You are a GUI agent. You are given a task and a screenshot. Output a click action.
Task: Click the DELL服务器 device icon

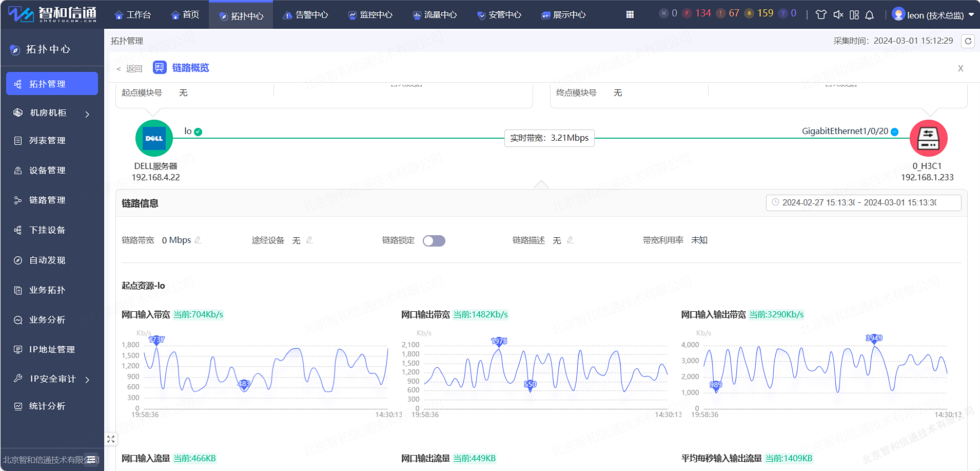[x=154, y=138]
